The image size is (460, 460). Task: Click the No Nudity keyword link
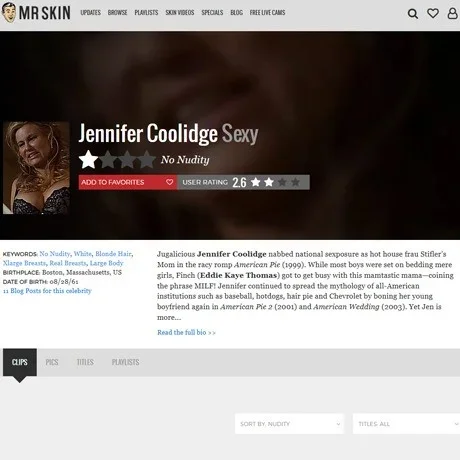click(55, 254)
